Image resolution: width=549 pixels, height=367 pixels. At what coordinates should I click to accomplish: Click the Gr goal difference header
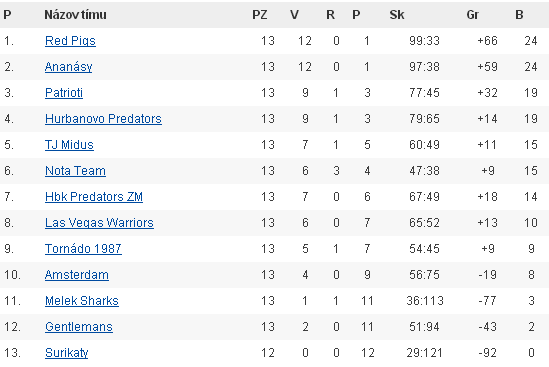(473, 15)
